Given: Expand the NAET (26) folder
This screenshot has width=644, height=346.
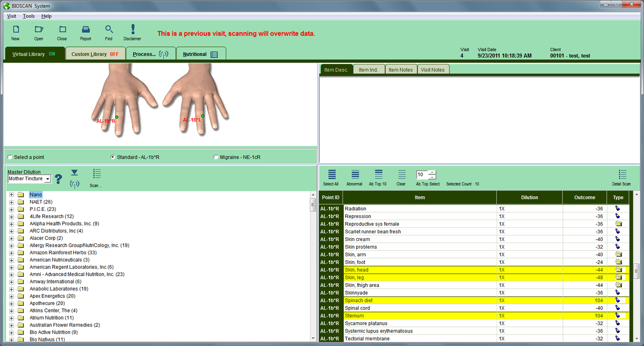Looking at the screenshot, I should (x=11, y=202).
